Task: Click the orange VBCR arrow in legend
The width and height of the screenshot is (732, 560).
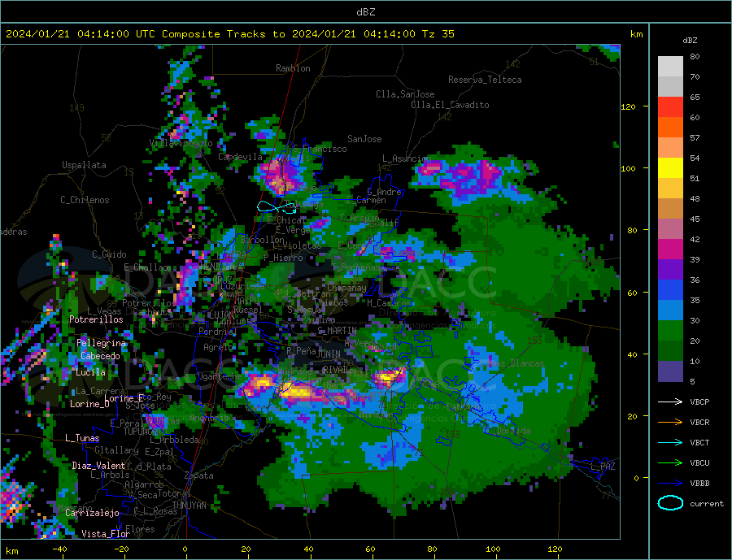Action: point(670,423)
